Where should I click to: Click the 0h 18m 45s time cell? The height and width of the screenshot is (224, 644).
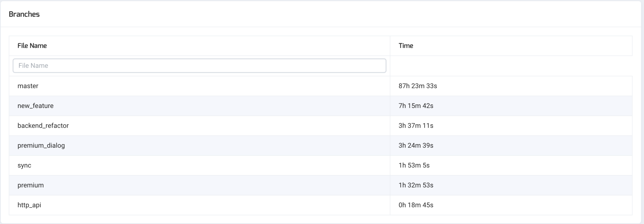click(416, 205)
